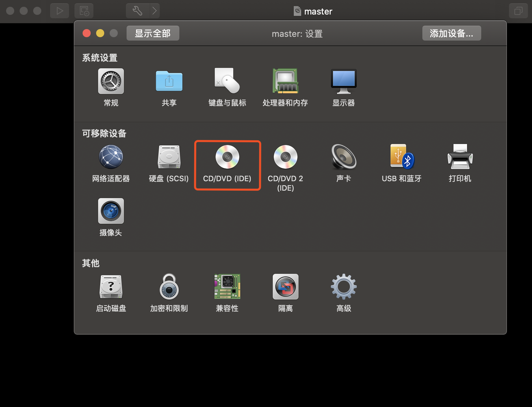Viewport: 532px width, 407px height.
Task: Click the forward chevron beside the wrench
Action: 155,11
